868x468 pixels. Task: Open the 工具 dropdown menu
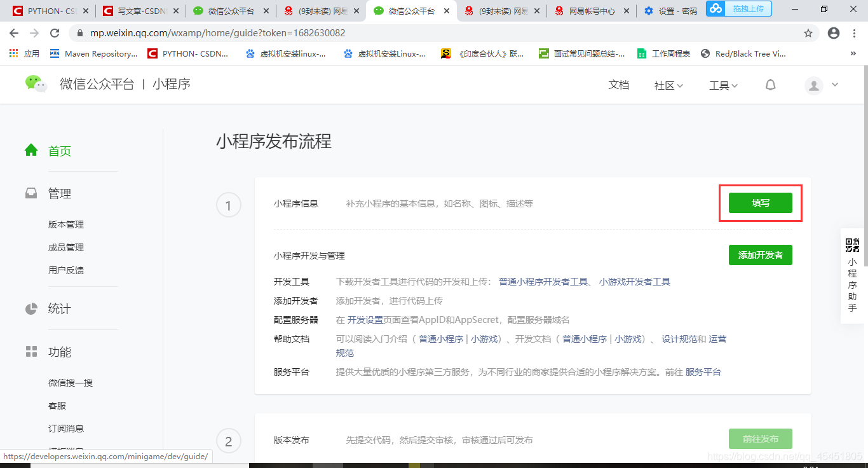(x=724, y=85)
